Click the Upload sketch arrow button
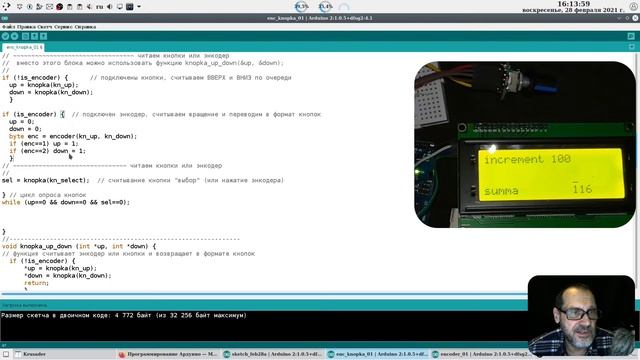640x360 pixels. (x=15, y=36)
